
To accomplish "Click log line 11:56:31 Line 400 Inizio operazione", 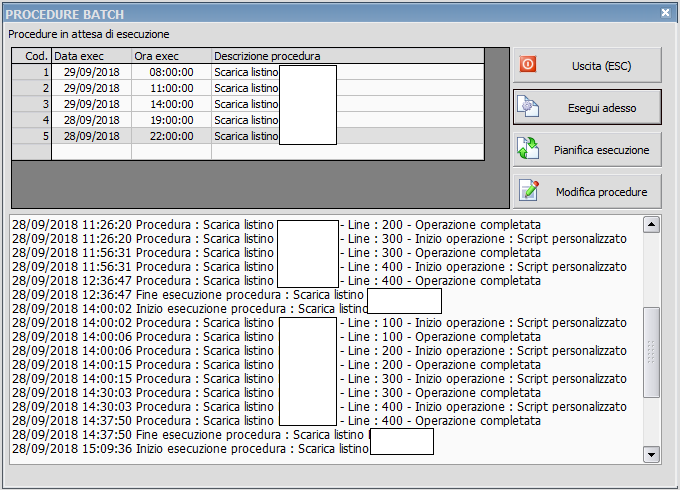I will coord(319,267).
